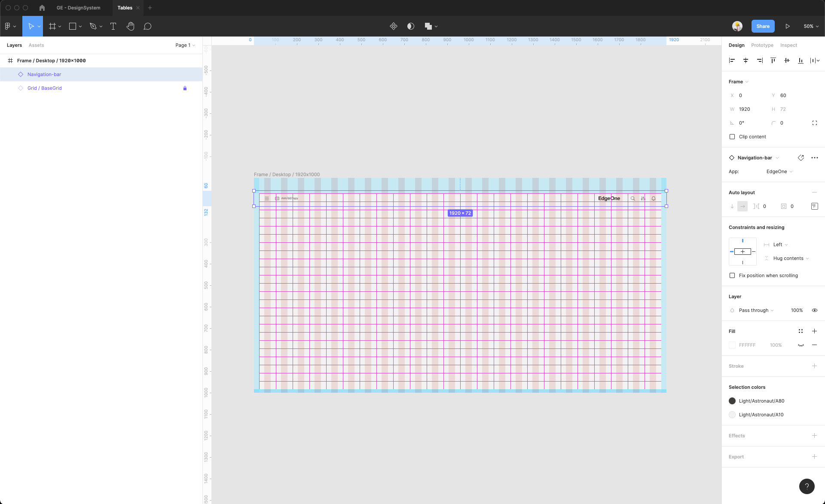Click the Share button

tap(763, 26)
